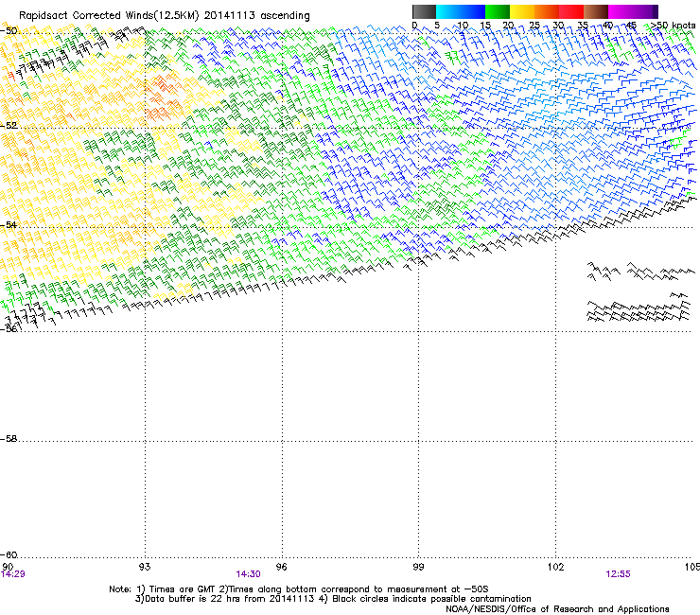
Task: Click the note line 'Times are GMT'
Action: tap(182, 589)
